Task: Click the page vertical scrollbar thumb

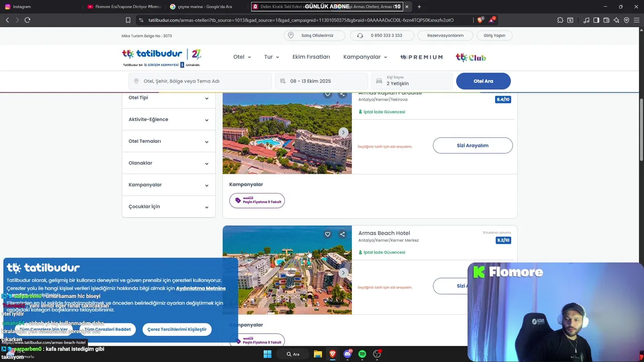Action: pos(641,130)
